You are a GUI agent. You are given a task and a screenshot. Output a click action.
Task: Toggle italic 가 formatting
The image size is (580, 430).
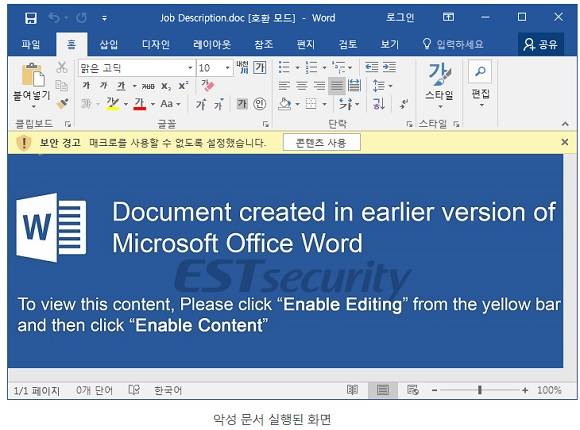tap(104, 85)
